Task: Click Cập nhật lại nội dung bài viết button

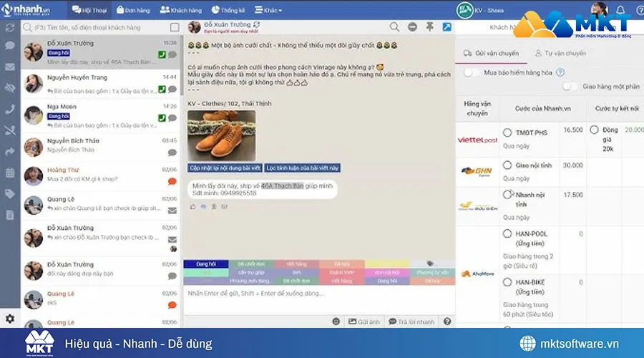Action: click(x=225, y=168)
